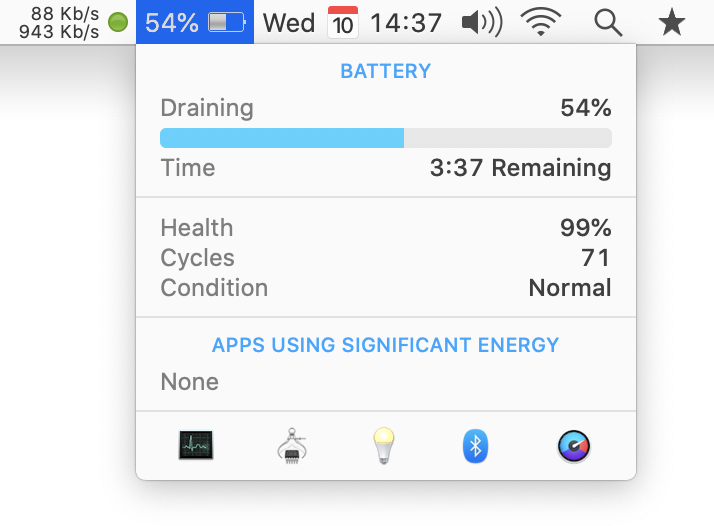This screenshot has height=526, width=714.
Task: Click the light bulb energy saver icon
Action: click(384, 445)
